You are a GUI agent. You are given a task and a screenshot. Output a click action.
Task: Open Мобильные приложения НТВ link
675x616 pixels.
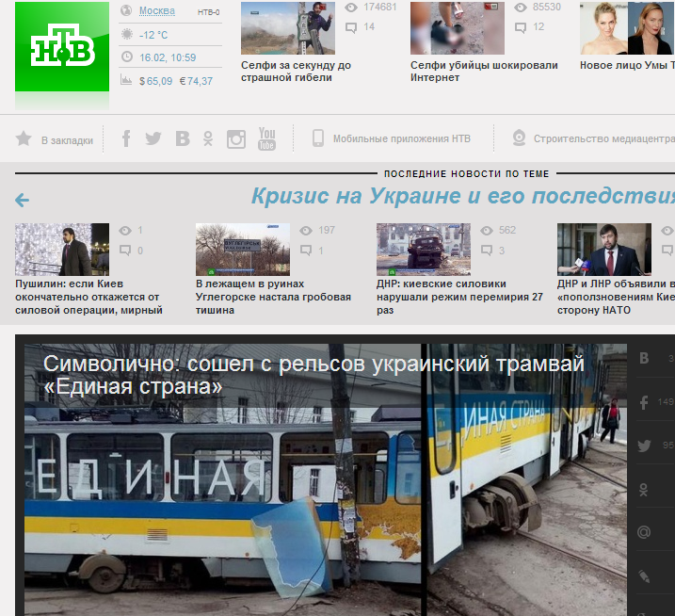point(402,138)
